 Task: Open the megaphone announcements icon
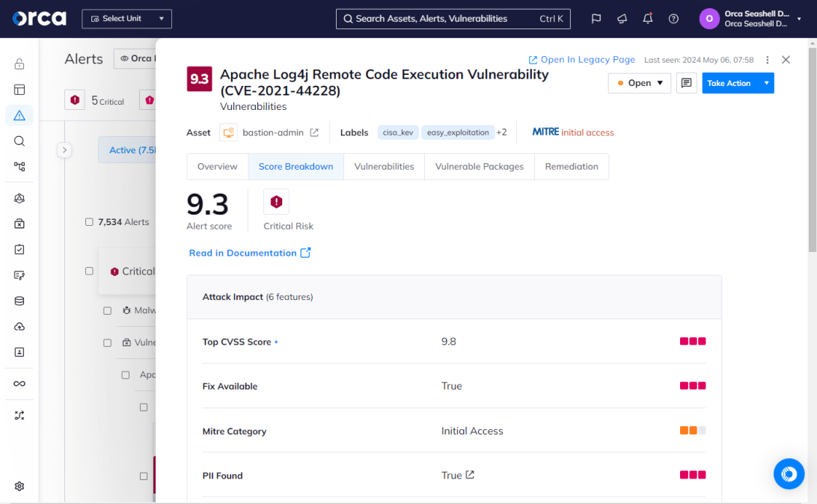[622, 19]
